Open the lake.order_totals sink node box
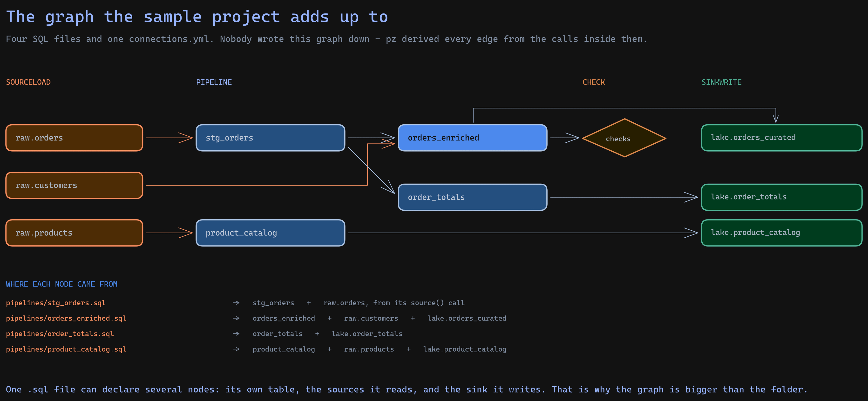This screenshot has height=401, width=868. (x=781, y=197)
